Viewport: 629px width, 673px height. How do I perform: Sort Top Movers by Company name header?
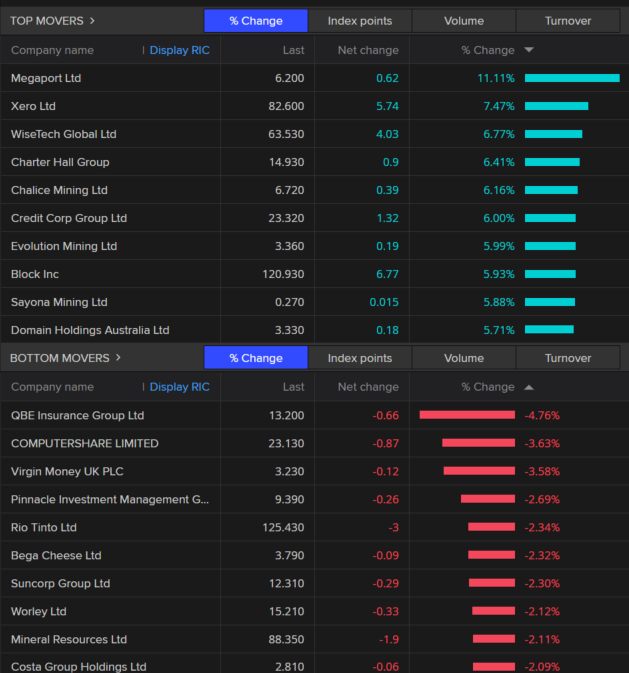pyautogui.click(x=52, y=50)
